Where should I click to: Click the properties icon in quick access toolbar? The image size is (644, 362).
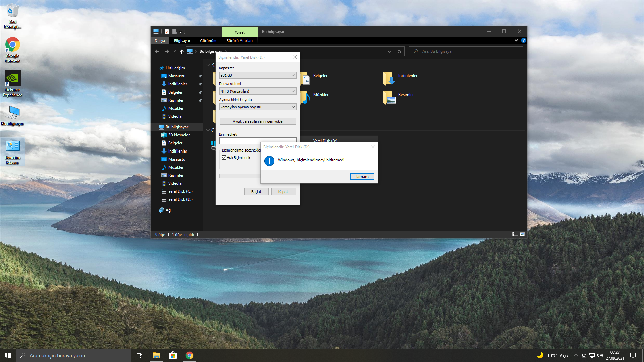(167, 32)
